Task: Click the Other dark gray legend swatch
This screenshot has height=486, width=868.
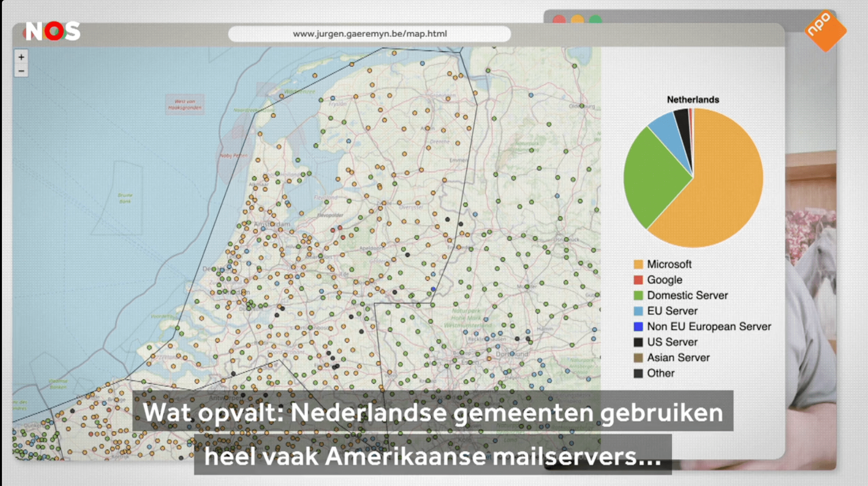Action: 638,373
